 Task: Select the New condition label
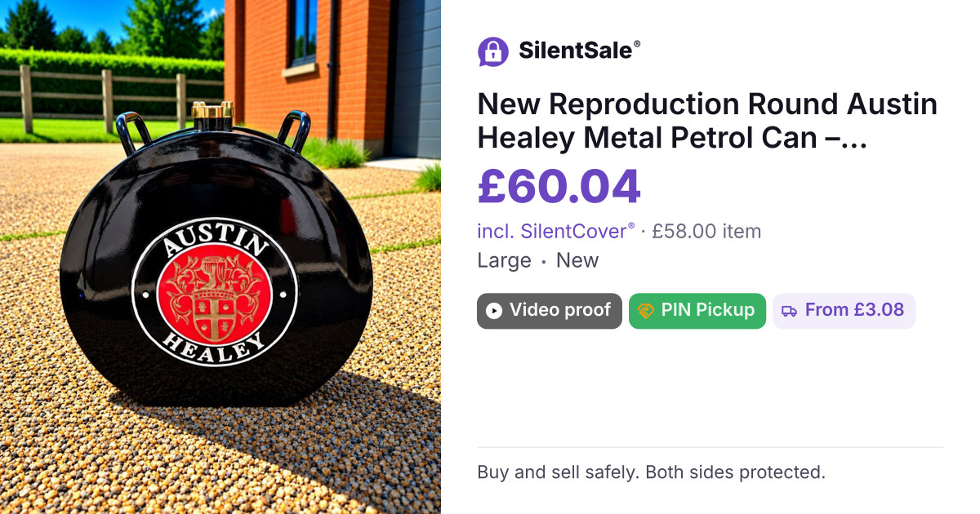pos(577,261)
